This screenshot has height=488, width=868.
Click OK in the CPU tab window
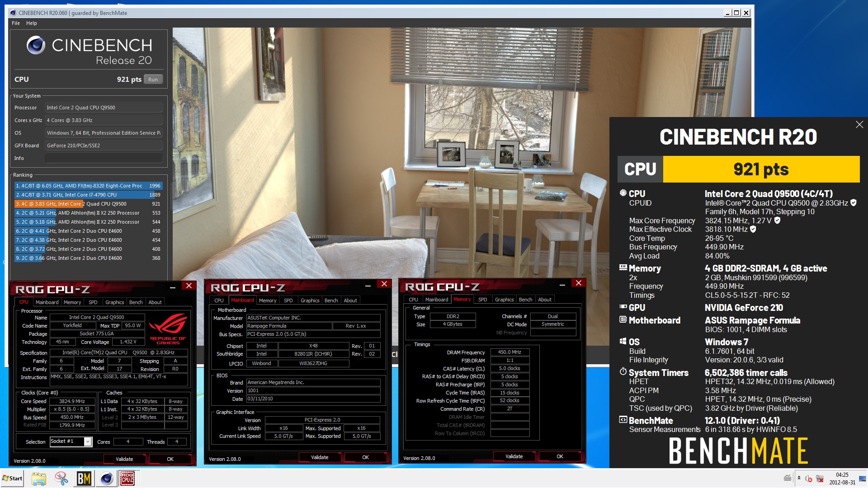click(x=170, y=459)
